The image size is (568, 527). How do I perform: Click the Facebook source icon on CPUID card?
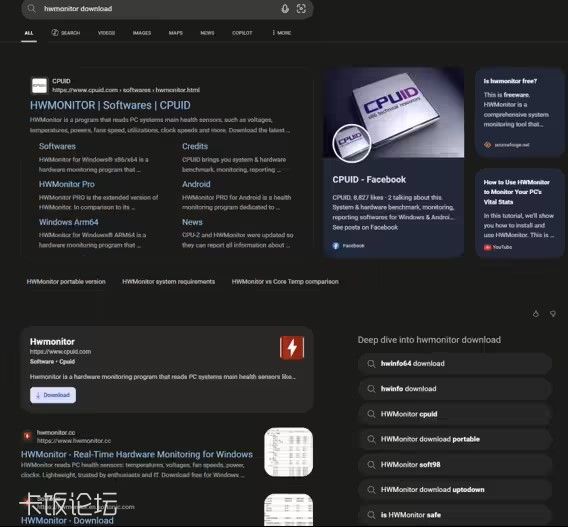click(x=336, y=246)
